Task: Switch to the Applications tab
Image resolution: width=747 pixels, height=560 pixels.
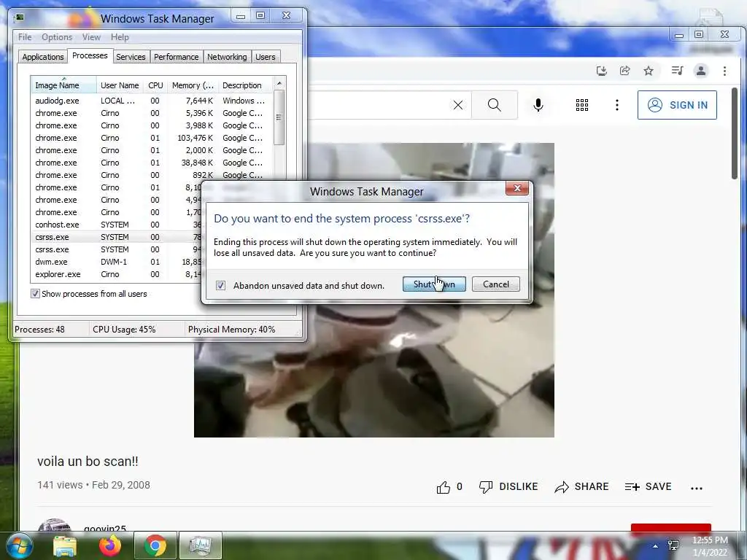Action: pyautogui.click(x=43, y=57)
